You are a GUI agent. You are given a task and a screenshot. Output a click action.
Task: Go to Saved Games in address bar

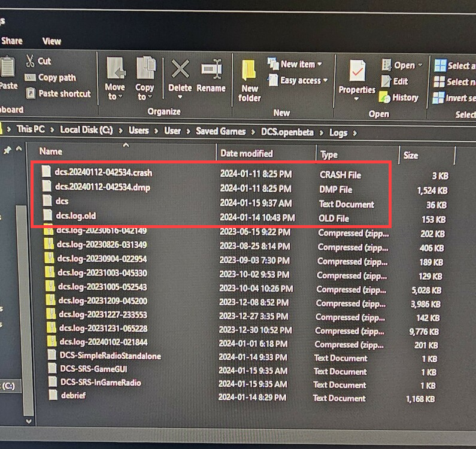click(x=221, y=131)
